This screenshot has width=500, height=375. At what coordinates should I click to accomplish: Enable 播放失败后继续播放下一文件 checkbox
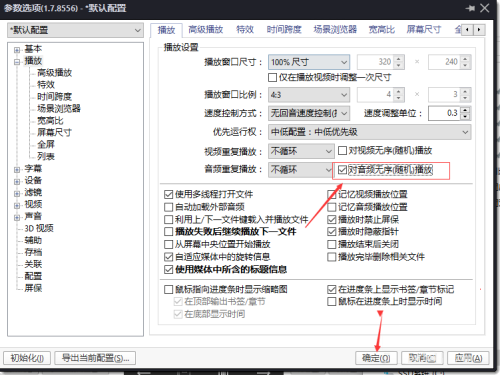coord(169,232)
